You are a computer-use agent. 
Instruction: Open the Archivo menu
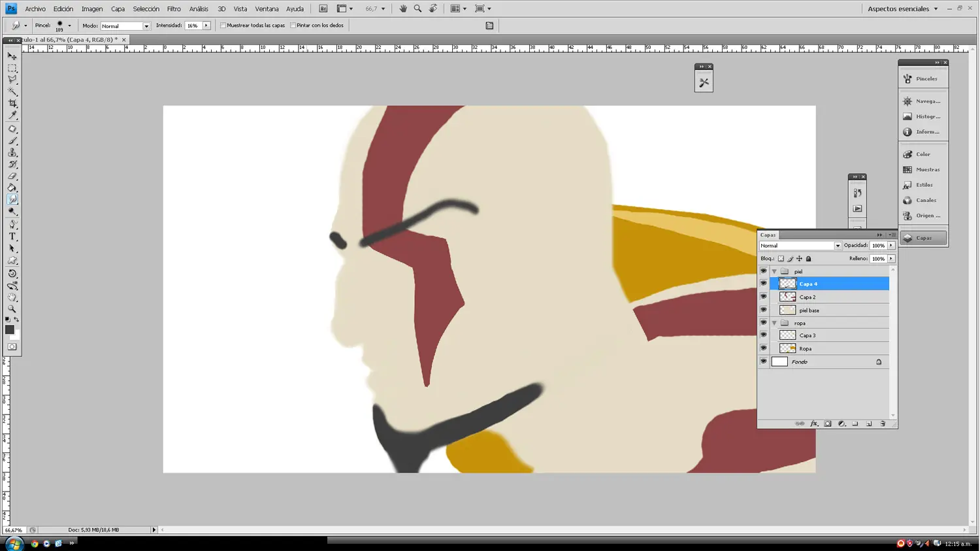click(35, 9)
